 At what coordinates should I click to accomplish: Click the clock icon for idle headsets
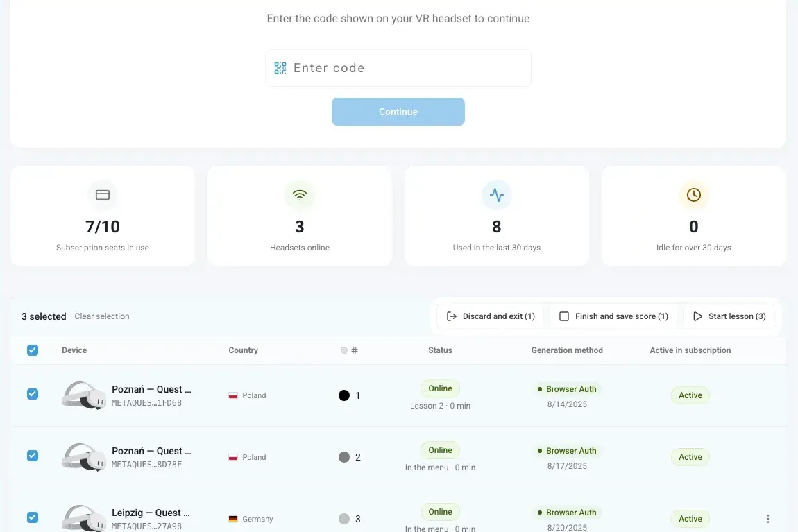tap(694, 195)
